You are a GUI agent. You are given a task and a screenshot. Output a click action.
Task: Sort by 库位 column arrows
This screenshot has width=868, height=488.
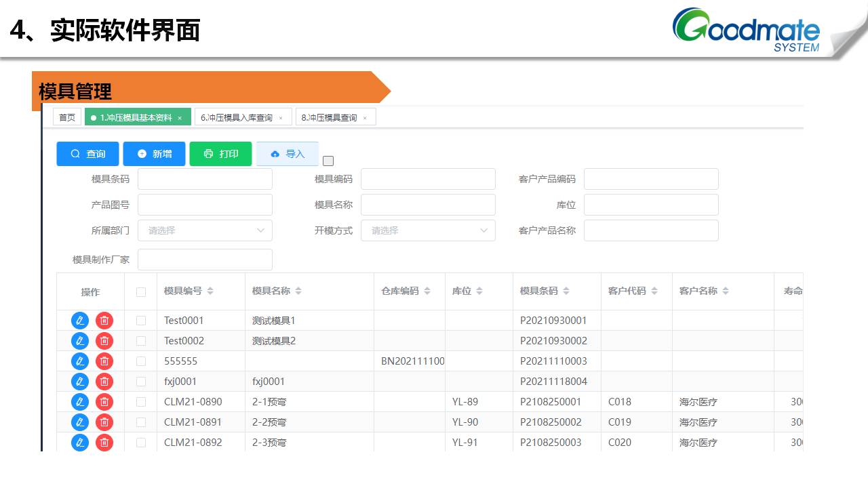pos(479,291)
